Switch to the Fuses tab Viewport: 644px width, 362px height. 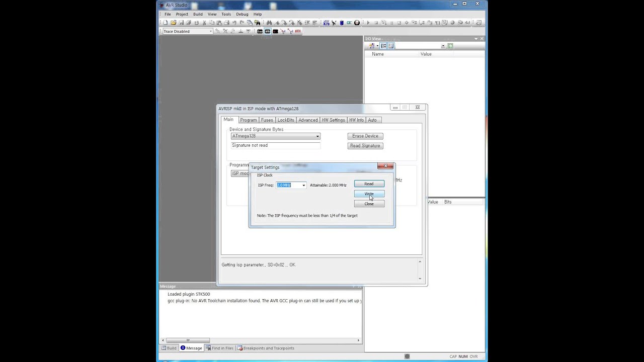point(267,120)
